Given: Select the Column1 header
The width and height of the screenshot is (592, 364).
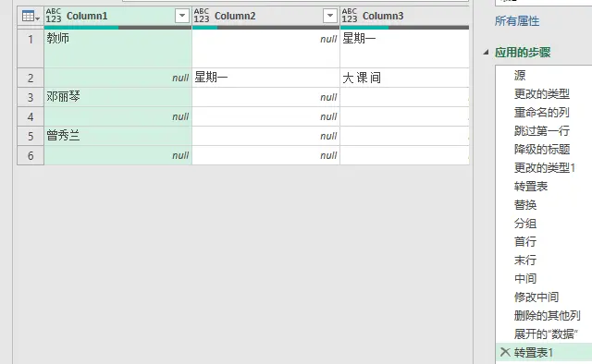Looking at the screenshot, I should 117,17.
